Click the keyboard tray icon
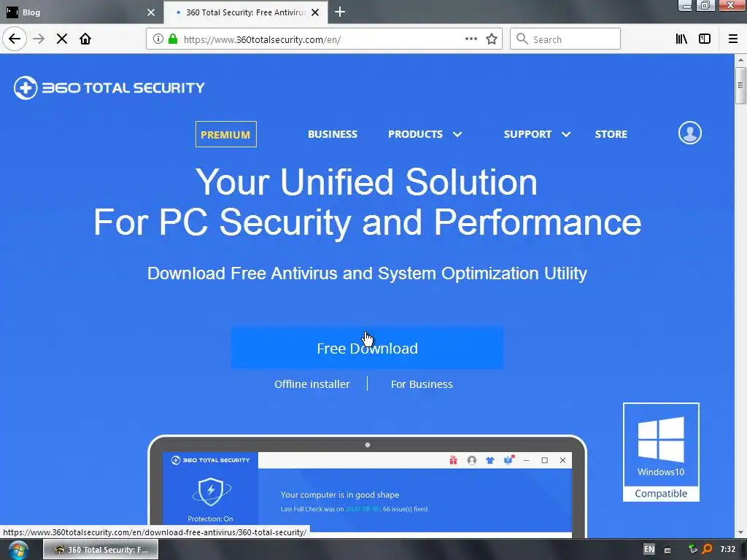The width and height of the screenshot is (747, 560). tap(667, 550)
